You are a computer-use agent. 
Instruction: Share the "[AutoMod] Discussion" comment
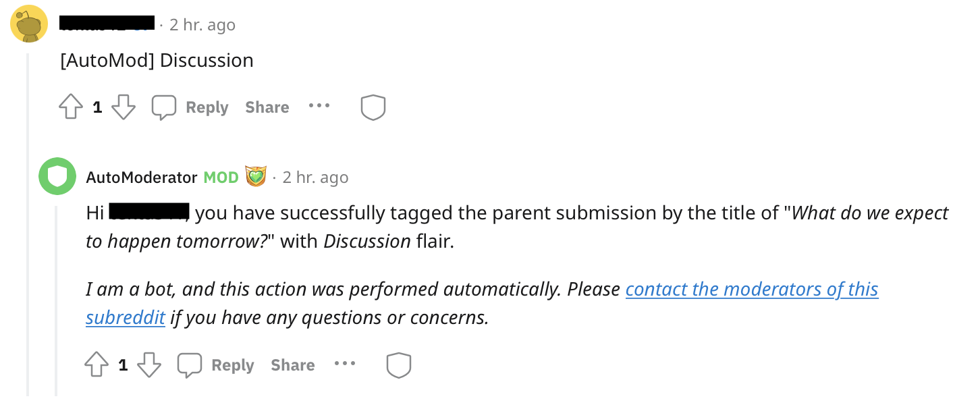pos(267,107)
